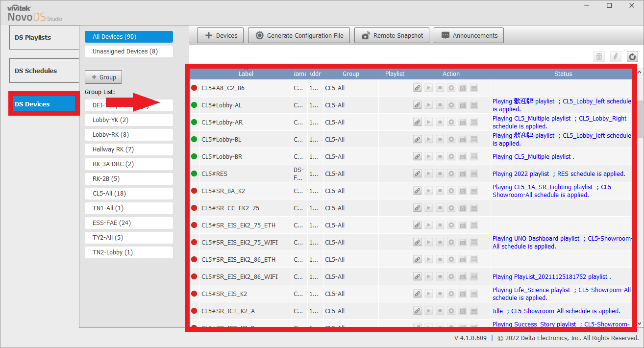The height and width of the screenshot is (348, 644).
Task: Select the ESS-FAE (24) group
Action: (x=129, y=223)
